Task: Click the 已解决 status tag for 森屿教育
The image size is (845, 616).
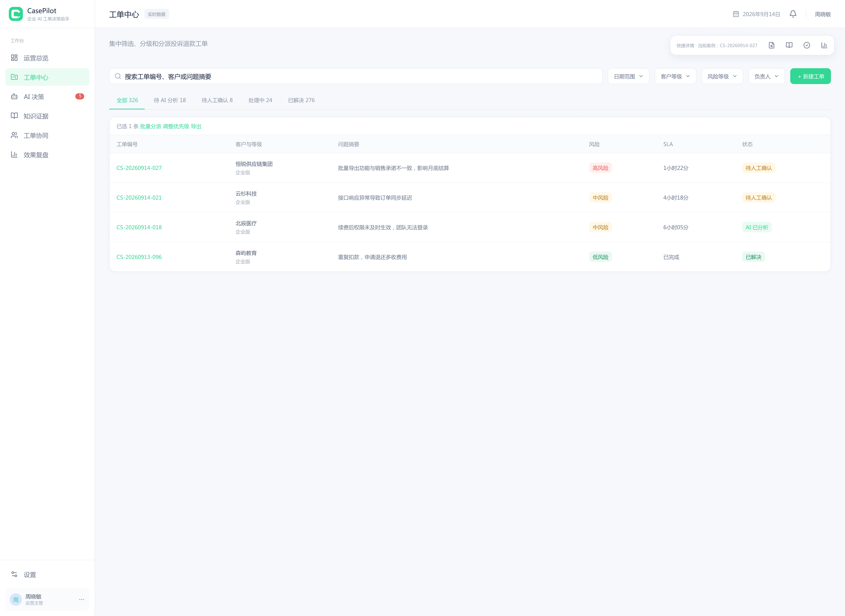Action: click(x=753, y=257)
